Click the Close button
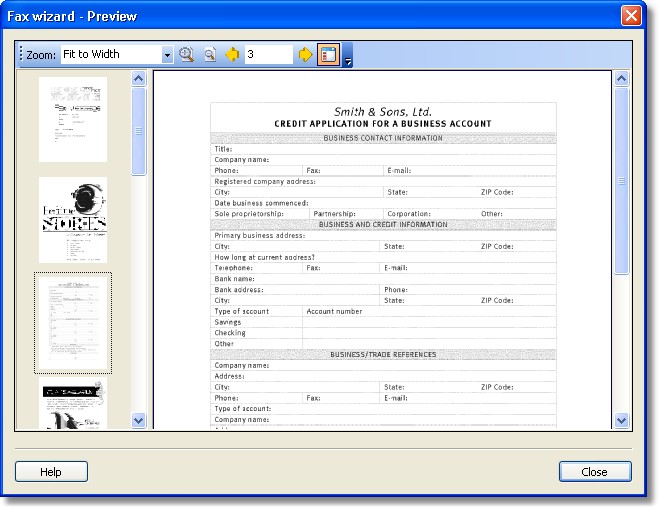Image resolution: width=659 pixels, height=509 pixels. coord(595,472)
